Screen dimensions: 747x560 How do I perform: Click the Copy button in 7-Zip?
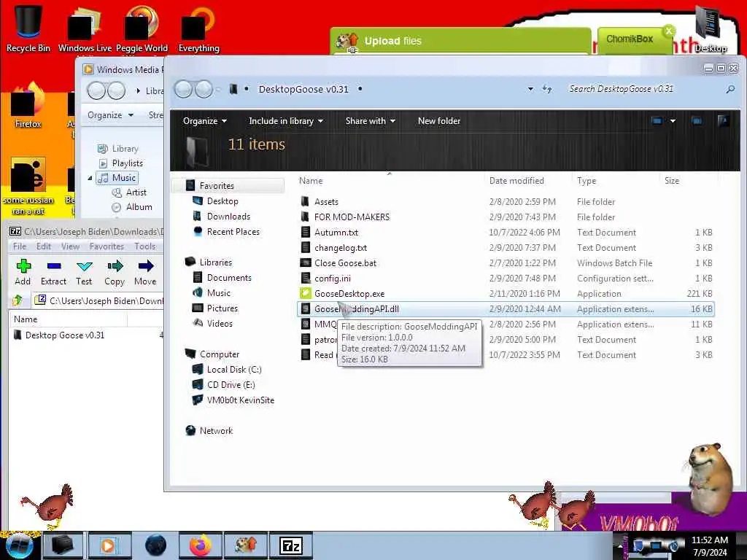115,273
